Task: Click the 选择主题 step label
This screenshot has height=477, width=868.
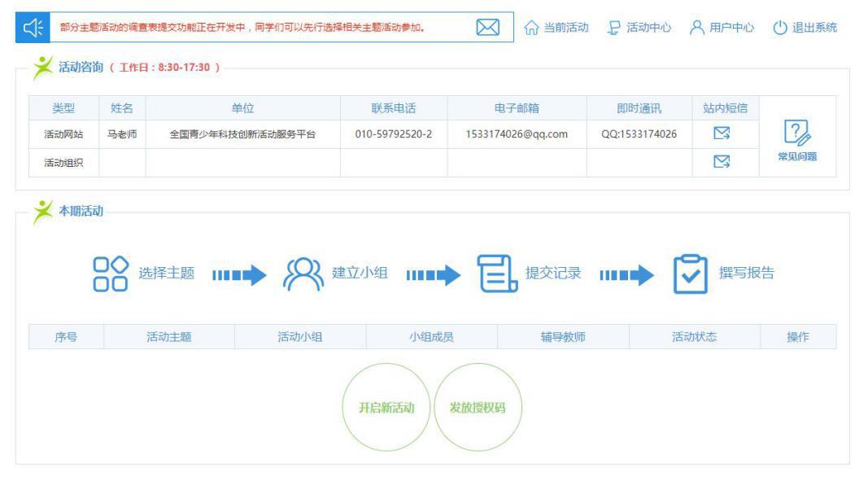Action: [x=166, y=274]
